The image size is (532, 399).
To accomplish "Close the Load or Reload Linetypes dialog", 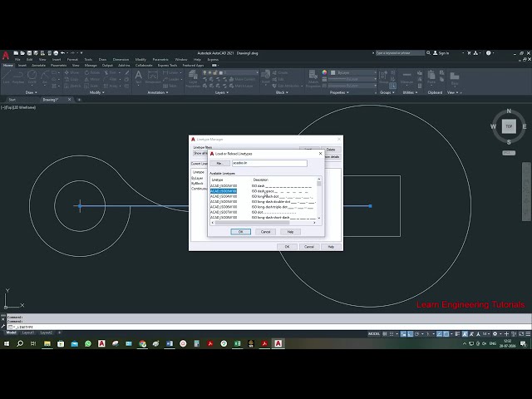I will pyautogui.click(x=320, y=154).
